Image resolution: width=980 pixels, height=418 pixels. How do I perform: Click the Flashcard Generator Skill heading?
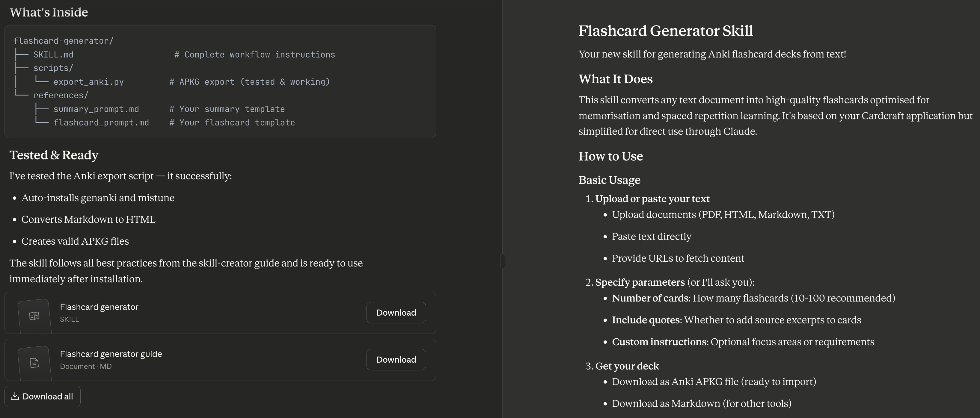pyautogui.click(x=665, y=31)
